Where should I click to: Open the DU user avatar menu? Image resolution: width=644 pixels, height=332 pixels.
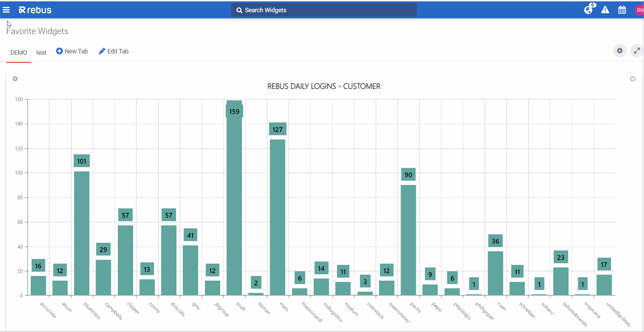tap(639, 10)
